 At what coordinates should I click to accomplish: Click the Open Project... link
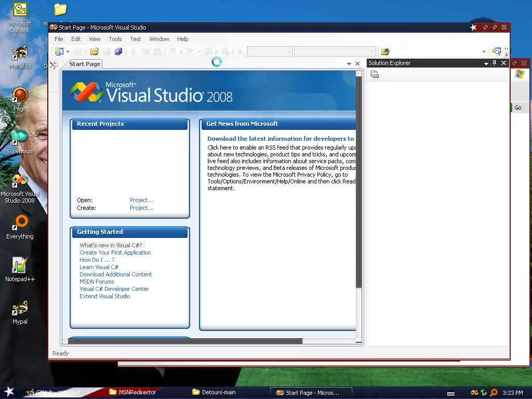click(x=142, y=200)
